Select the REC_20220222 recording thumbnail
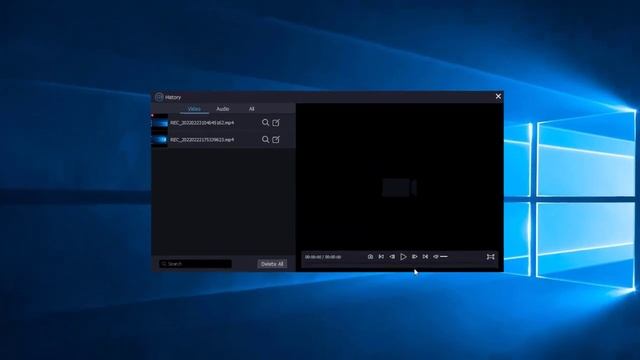The width and height of the screenshot is (640, 360). tap(160, 140)
